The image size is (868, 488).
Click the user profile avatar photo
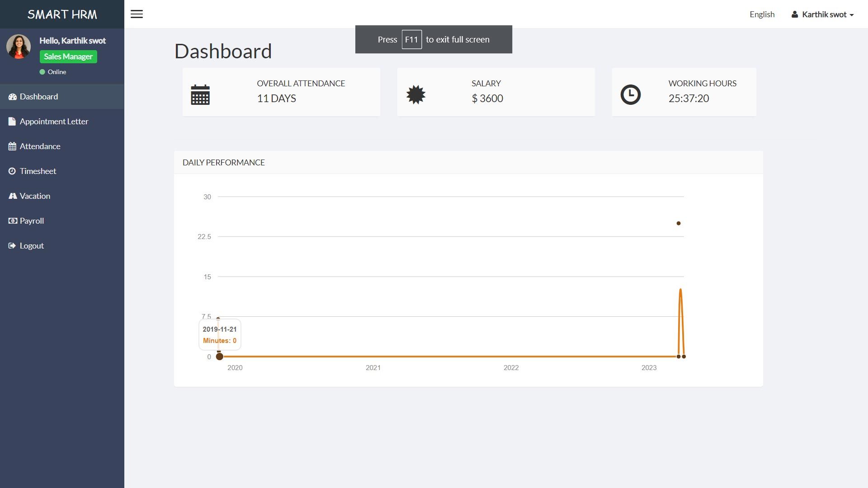(19, 47)
